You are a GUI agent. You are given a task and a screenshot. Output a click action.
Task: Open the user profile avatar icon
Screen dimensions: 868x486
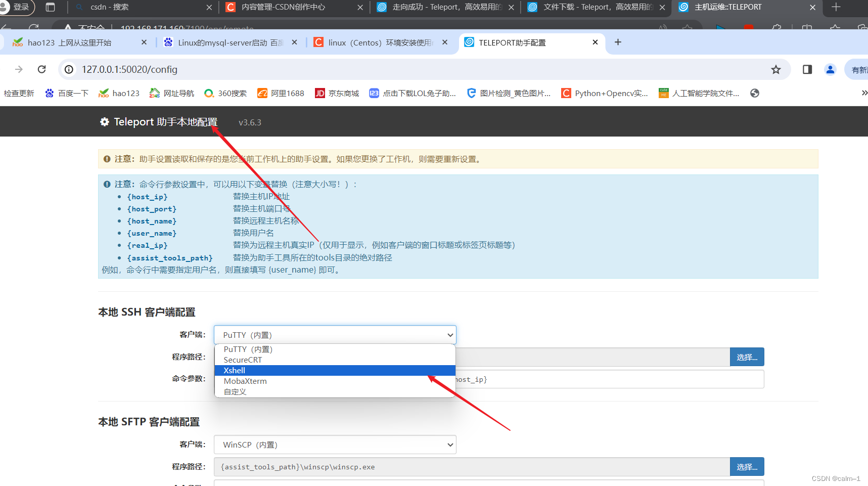(x=830, y=69)
